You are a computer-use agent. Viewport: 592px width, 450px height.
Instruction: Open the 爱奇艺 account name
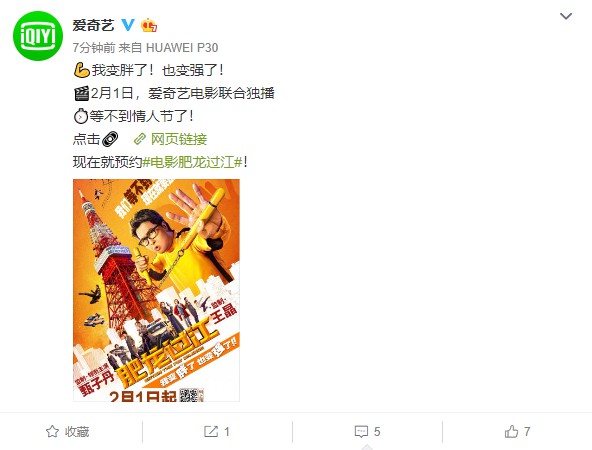93,25
